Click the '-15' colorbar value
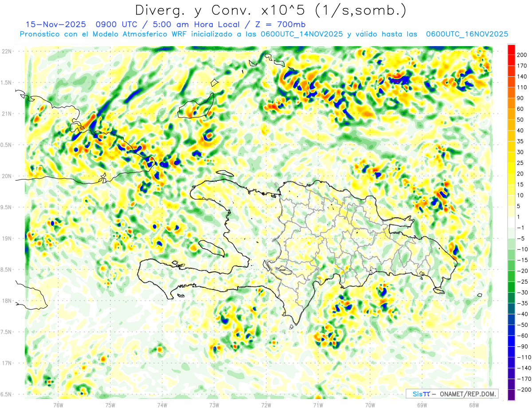The width and height of the screenshot is (532, 411). click(x=522, y=260)
